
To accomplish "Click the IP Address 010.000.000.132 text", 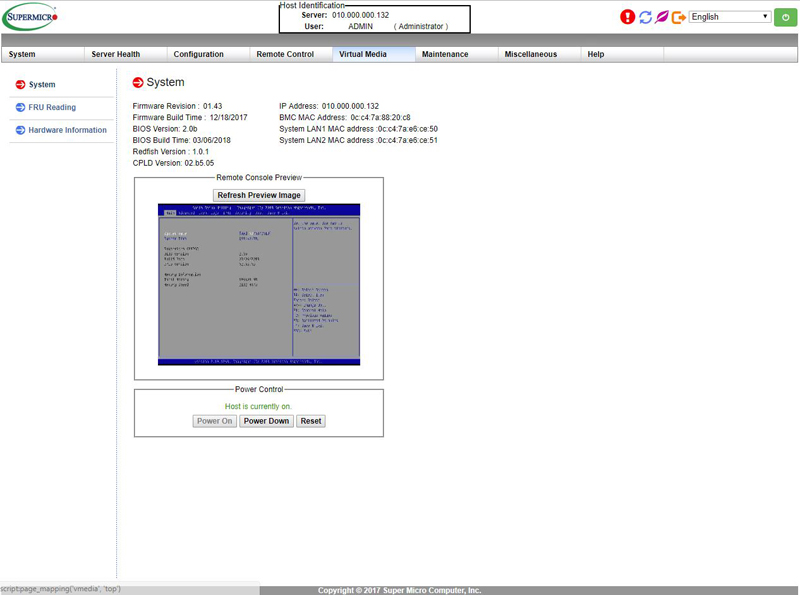I will point(329,106).
